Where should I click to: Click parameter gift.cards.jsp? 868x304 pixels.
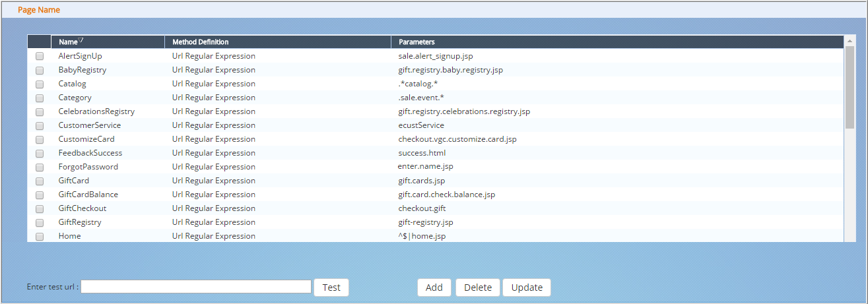[421, 181]
